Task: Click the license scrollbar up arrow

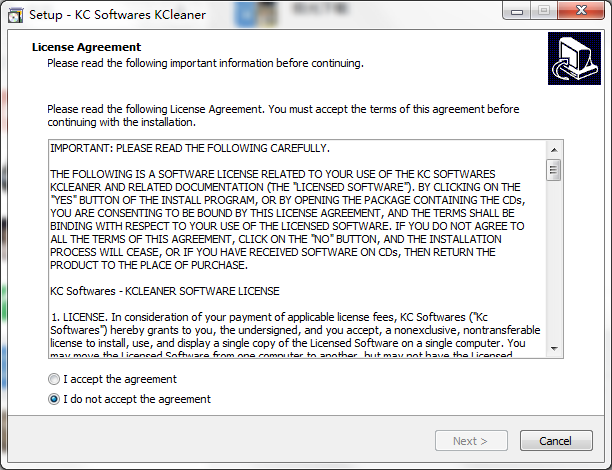Action: 554,150
